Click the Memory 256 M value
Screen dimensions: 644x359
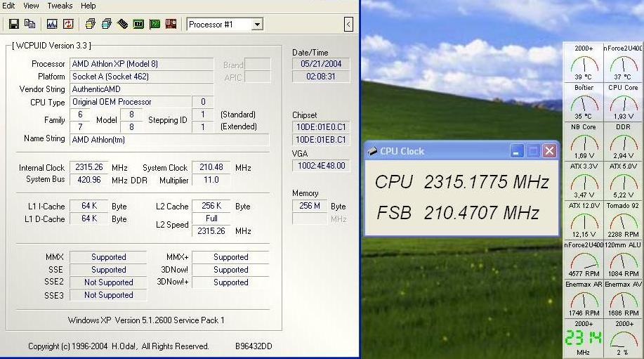tap(310, 206)
